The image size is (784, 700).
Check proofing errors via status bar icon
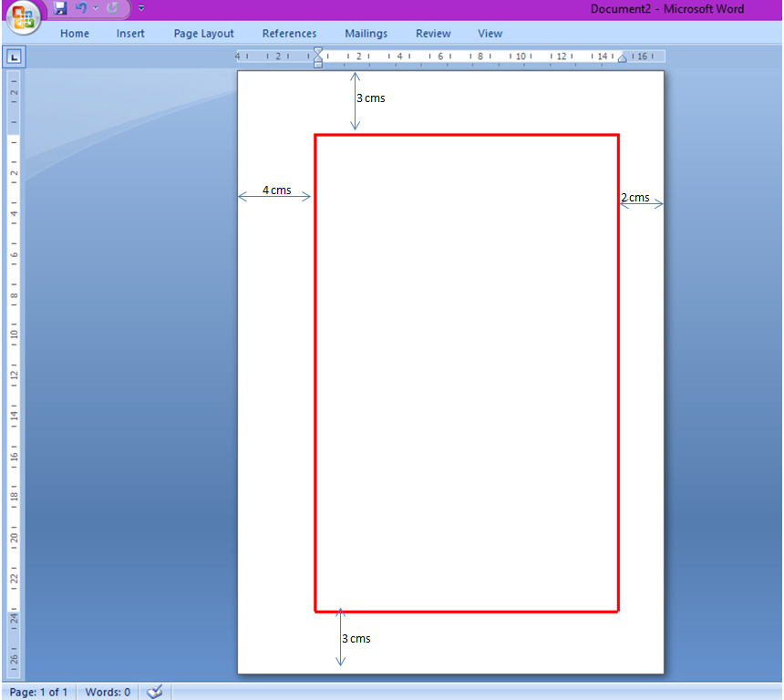(154, 692)
